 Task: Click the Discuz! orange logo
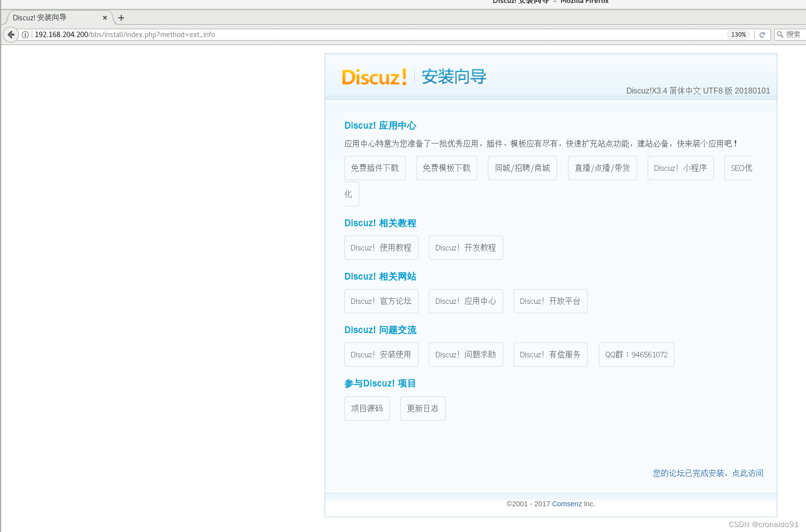click(374, 77)
